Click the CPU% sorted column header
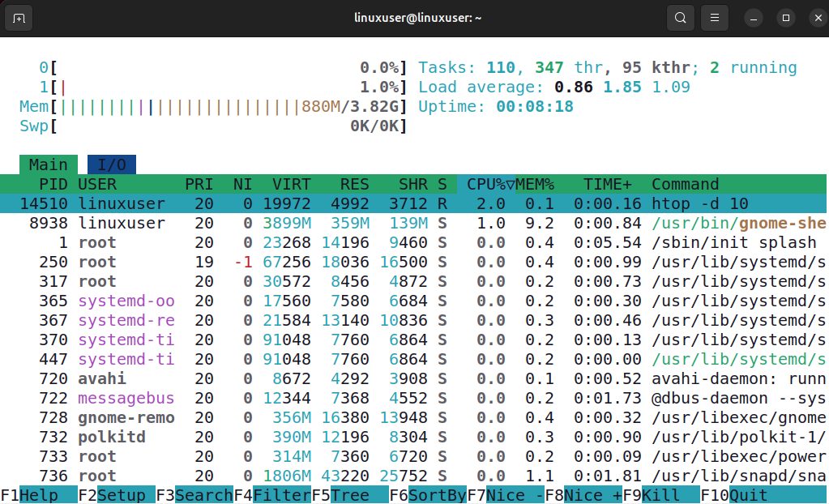 point(486,184)
